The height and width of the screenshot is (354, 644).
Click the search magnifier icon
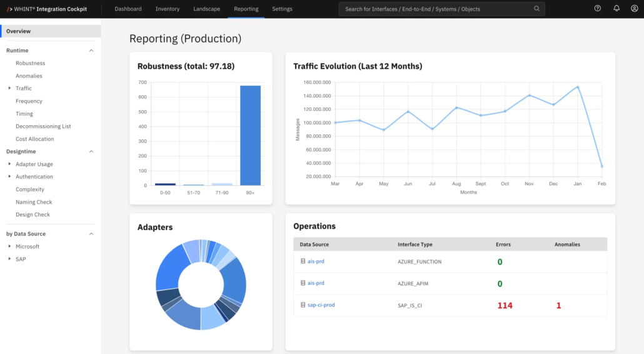tap(536, 9)
